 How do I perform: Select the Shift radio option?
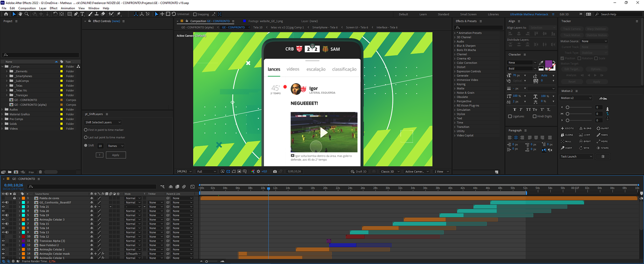pyautogui.click(x=86, y=145)
